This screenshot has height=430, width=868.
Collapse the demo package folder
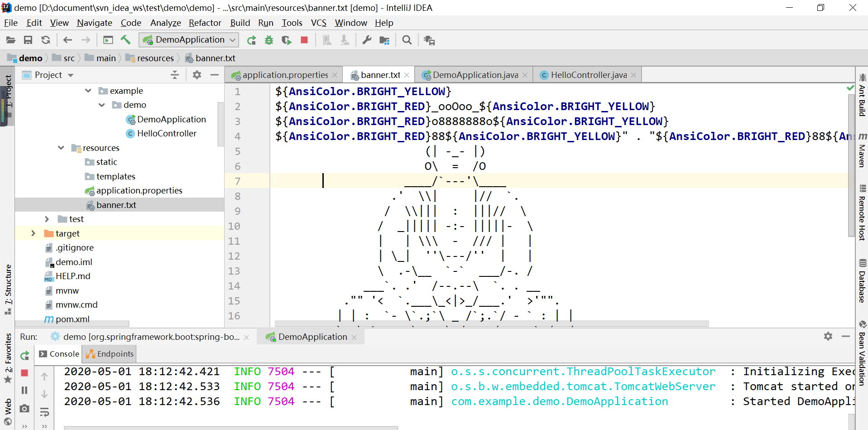(x=102, y=105)
